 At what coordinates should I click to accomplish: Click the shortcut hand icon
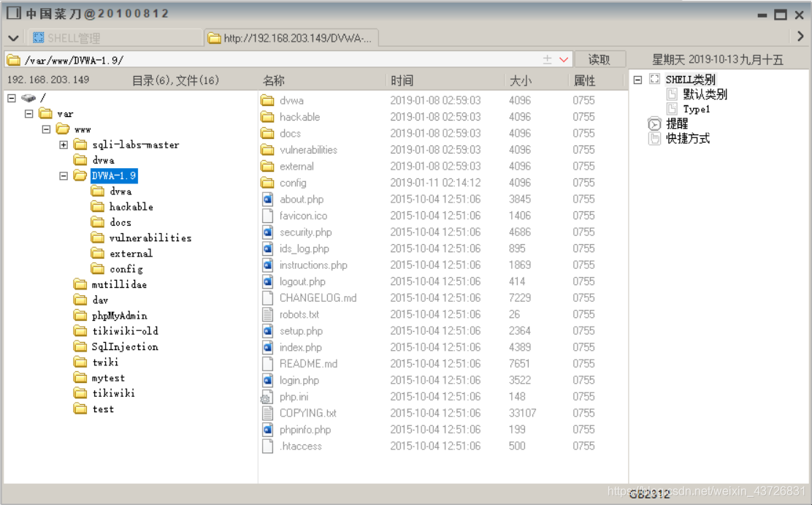[x=654, y=138]
